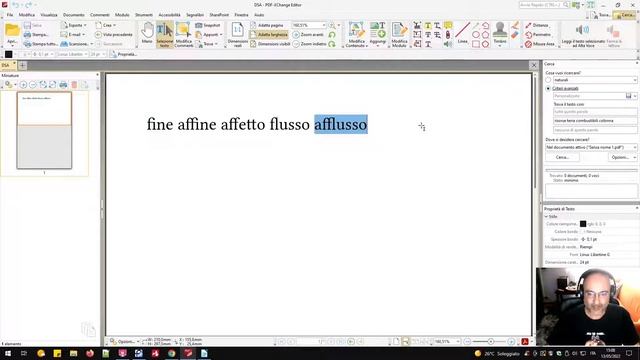Click the delete page icon in Miniature panel

coord(74,84)
